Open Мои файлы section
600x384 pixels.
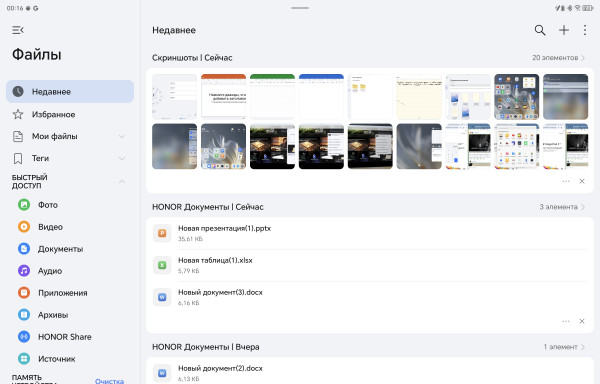pos(55,136)
